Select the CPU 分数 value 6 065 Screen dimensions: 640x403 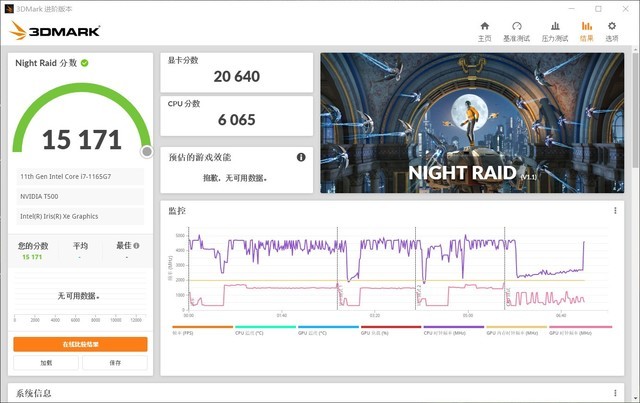point(237,120)
